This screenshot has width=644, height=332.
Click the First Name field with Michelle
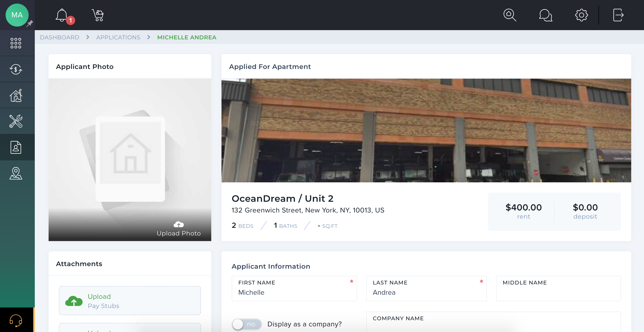pos(294,289)
